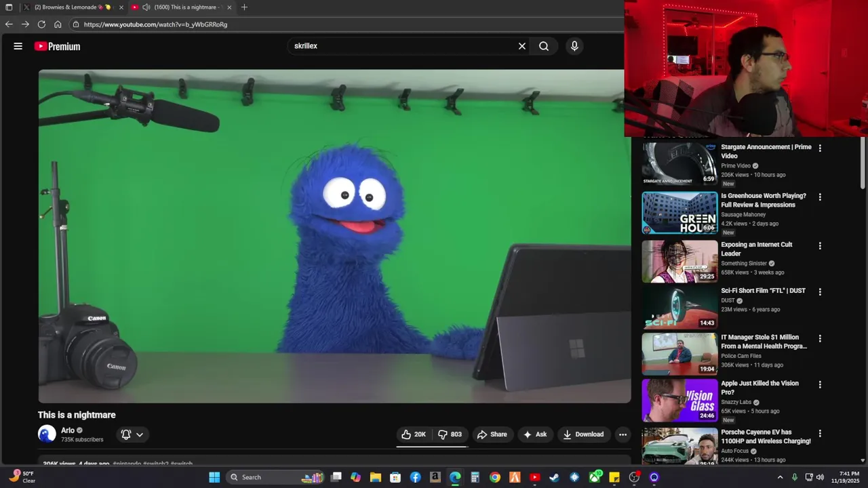Visit the Prime Video channel name
The image size is (868, 488).
tap(736, 165)
